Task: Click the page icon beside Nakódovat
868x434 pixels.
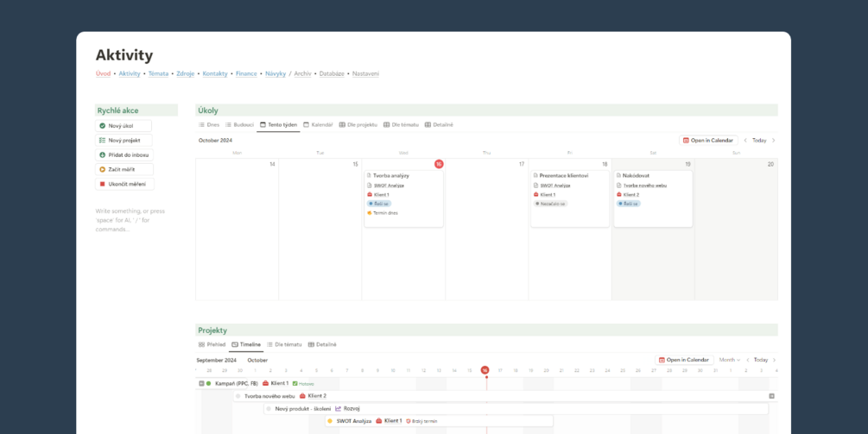Action: tap(619, 175)
